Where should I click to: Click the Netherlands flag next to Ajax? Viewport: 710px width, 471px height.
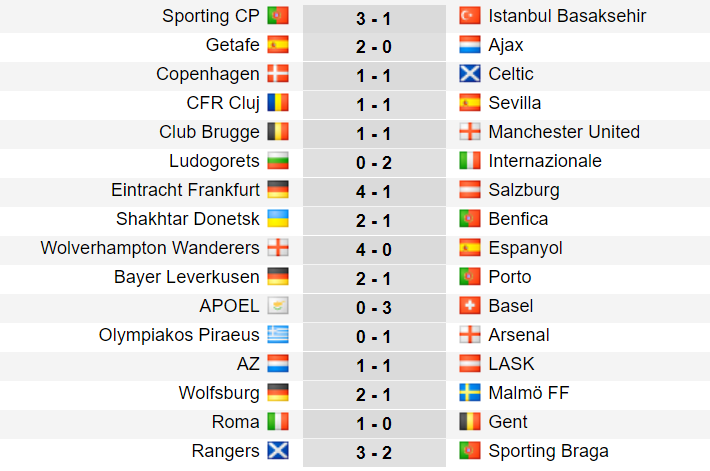(470, 45)
